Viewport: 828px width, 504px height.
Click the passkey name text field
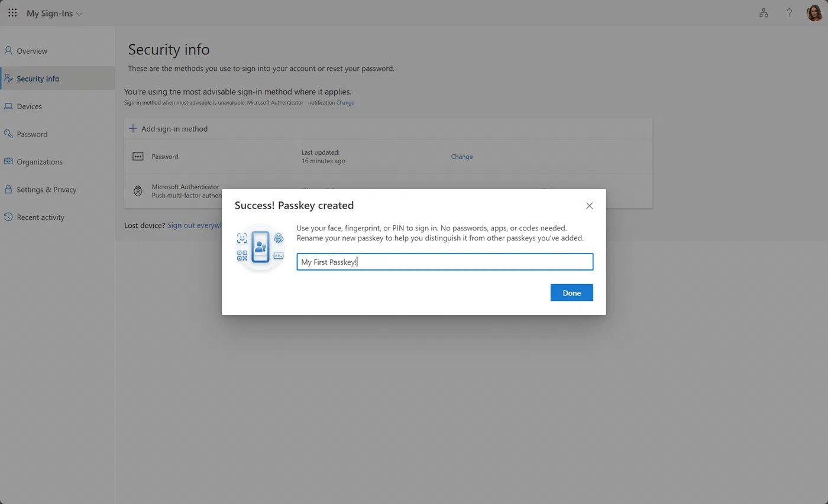445,262
